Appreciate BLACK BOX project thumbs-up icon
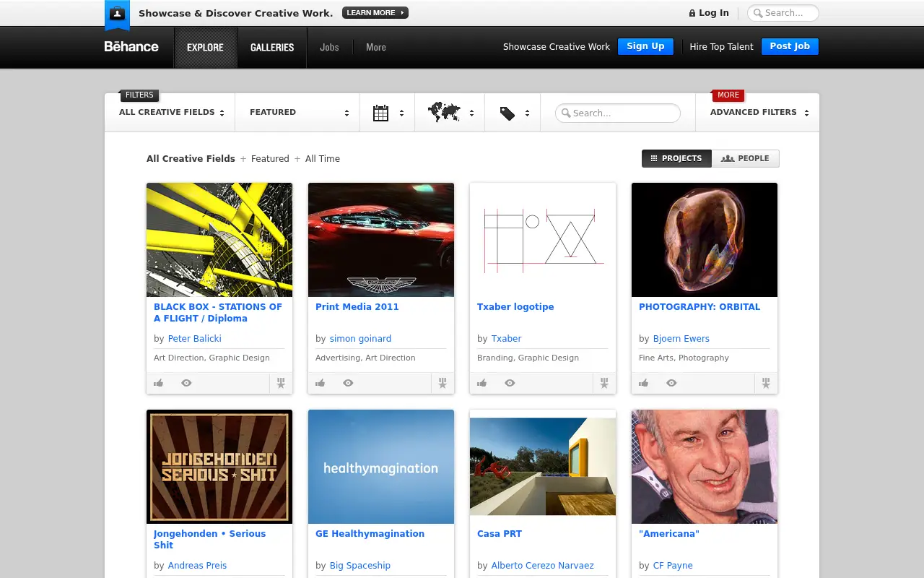This screenshot has height=578, width=924. pos(159,383)
